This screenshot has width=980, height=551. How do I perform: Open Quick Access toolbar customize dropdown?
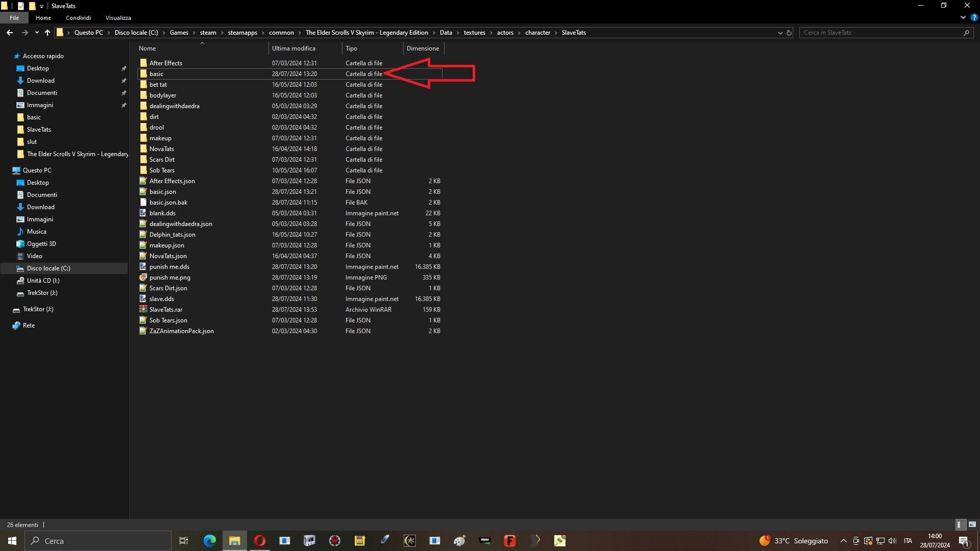(x=41, y=6)
